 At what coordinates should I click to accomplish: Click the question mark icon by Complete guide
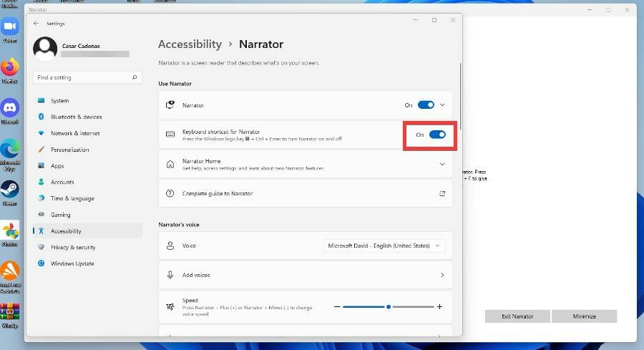170,193
